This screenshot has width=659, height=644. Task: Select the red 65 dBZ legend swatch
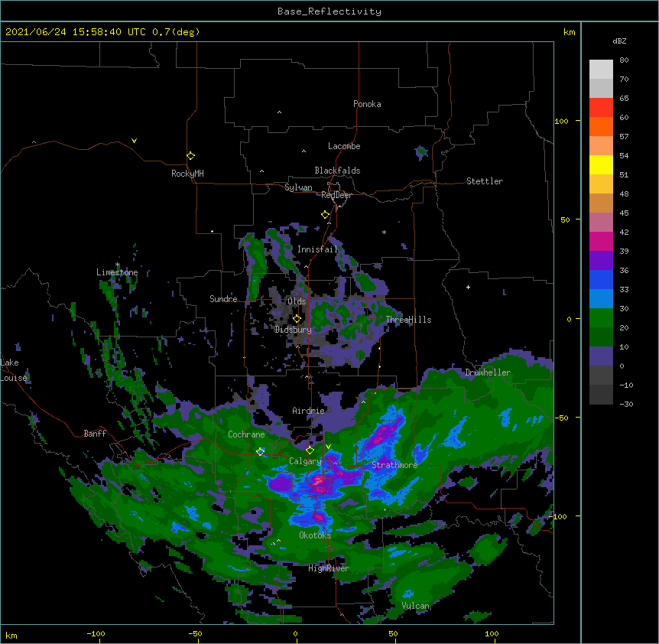tap(601, 108)
